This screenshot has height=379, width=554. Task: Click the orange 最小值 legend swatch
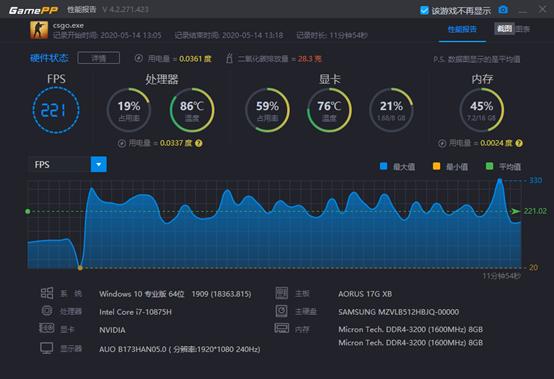click(x=436, y=166)
